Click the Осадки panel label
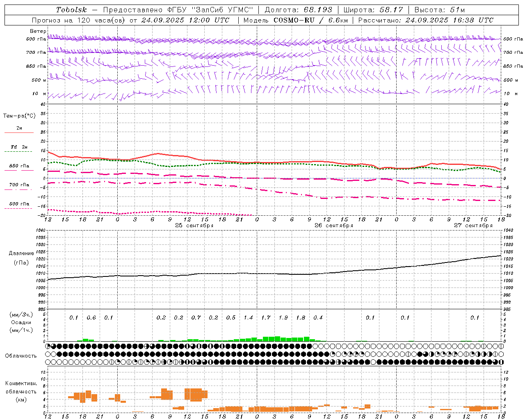Viewport: 525px width, 420px height. click(x=21, y=322)
